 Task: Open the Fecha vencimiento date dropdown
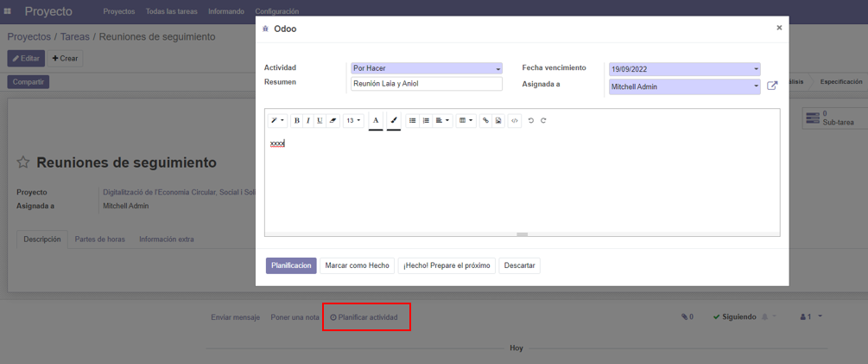[685, 69]
